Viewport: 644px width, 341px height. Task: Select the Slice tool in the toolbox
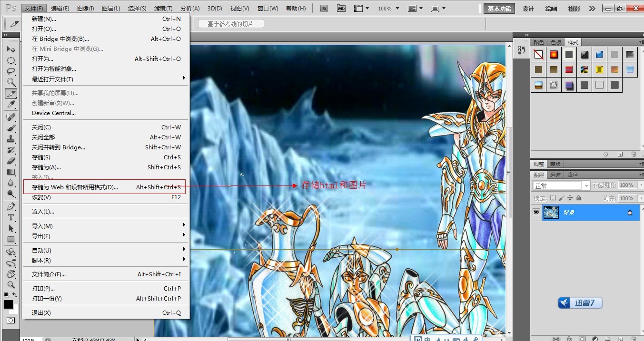click(11, 93)
